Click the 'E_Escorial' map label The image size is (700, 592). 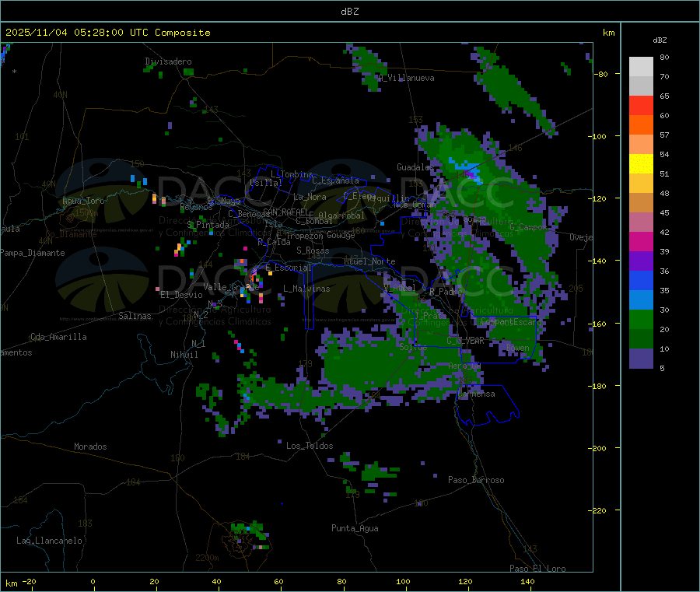tap(289, 268)
